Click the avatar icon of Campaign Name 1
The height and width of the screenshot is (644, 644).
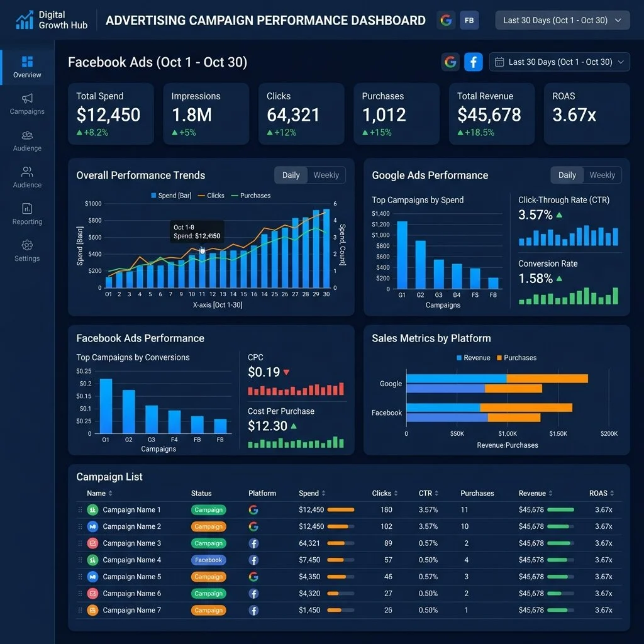[x=93, y=509]
